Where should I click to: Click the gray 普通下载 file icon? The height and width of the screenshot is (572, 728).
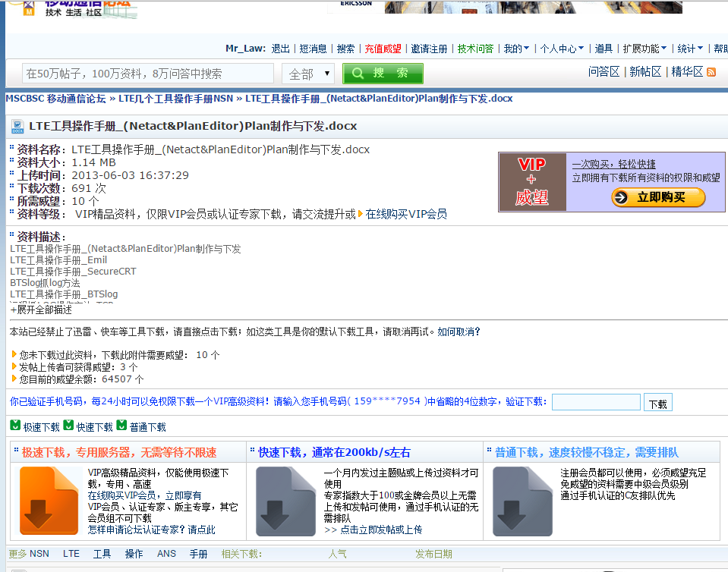[x=522, y=501]
